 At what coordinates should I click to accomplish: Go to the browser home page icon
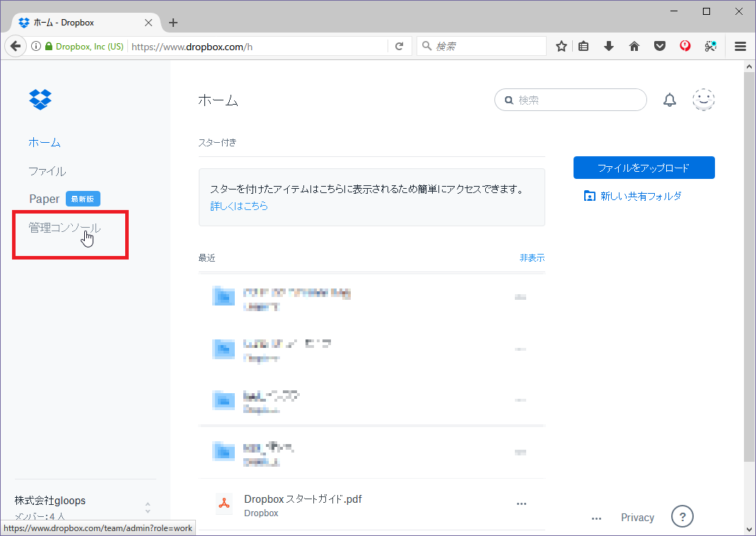(634, 46)
